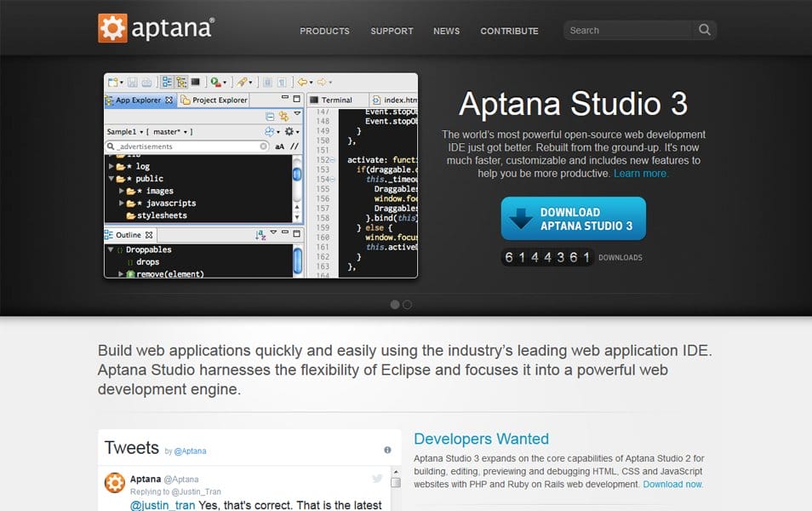
Task: Maximize the Outline panel
Action: coord(297,233)
